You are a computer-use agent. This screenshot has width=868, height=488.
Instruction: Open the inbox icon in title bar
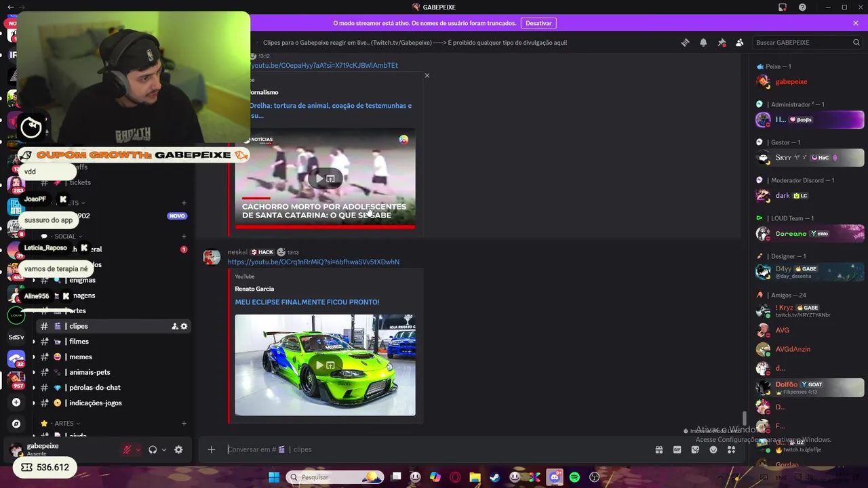click(x=783, y=7)
